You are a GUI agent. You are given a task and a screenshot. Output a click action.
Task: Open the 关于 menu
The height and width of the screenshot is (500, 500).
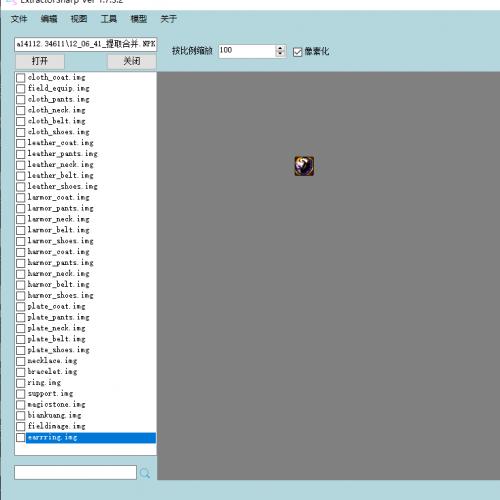(x=168, y=19)
